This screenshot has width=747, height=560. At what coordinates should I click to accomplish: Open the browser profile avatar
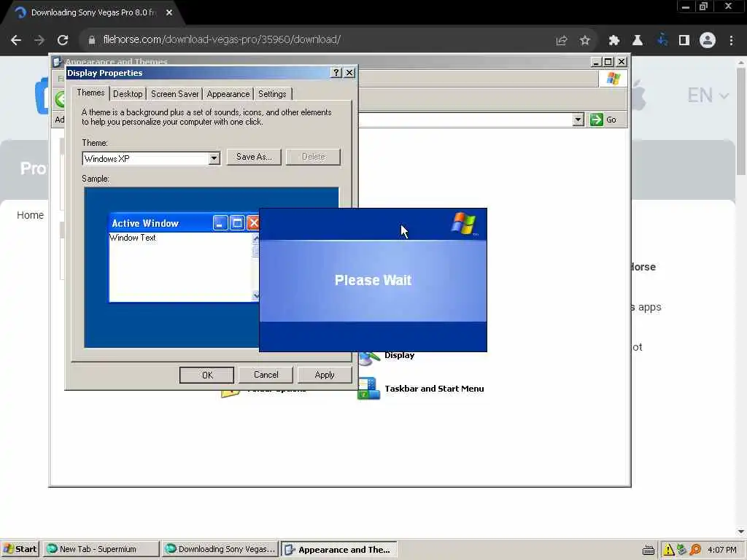(x=708, y=40)
